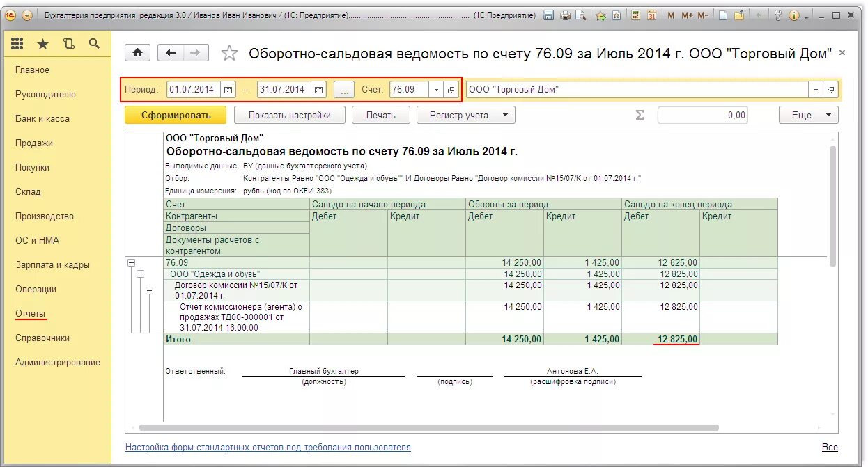Screen dimensions: 868x467
Task: Collapse the Договор комиссии group
Action: coord(149,290)
